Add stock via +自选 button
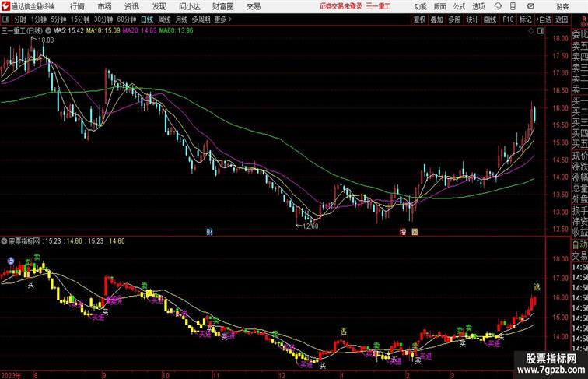This screenshot has height=379, width=588. pyautogui.click(x=544, y=19)
